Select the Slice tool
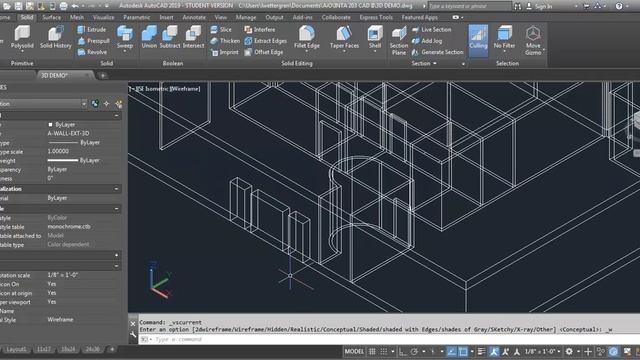 (221, 29)
